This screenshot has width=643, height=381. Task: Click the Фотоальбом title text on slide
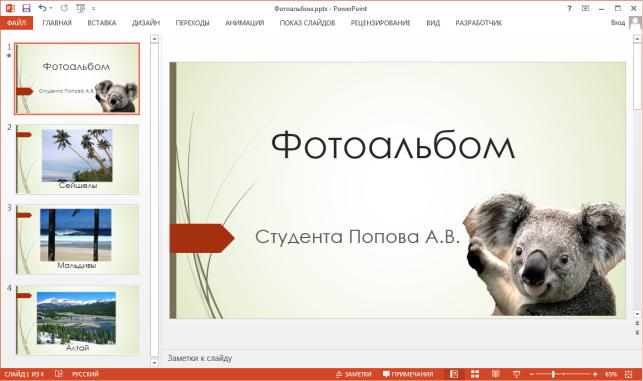tap(393, 145)
